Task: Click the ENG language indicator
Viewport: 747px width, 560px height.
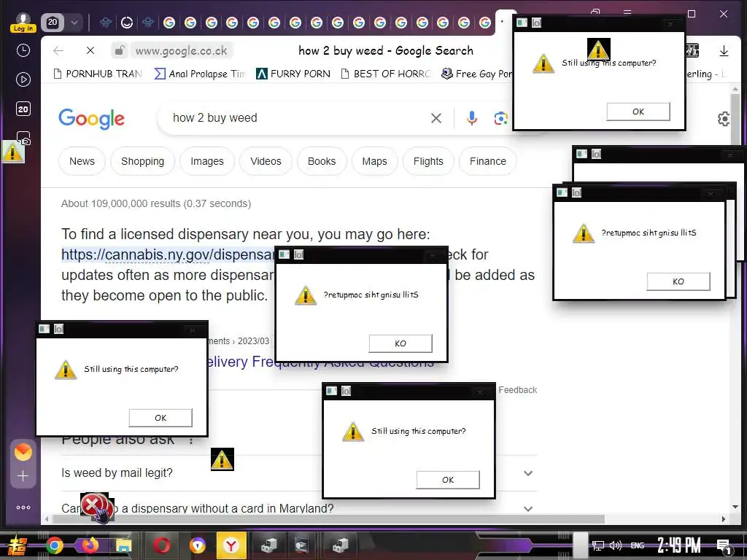Action: (x=638, y=545)
